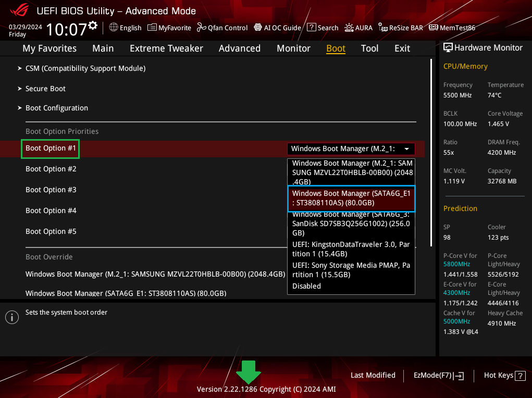Open Qfan Control fan icon
532x398 pixels.
(x=202, y=27)
